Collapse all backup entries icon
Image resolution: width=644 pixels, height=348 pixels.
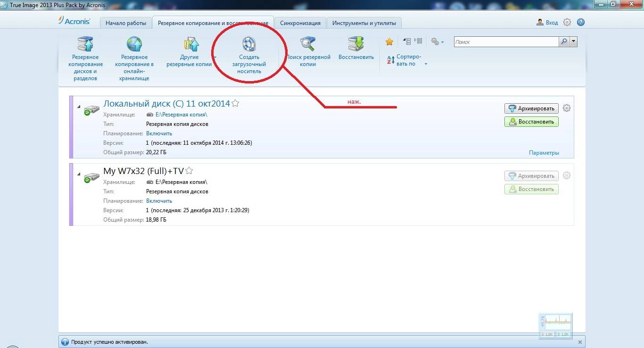(407, 41)
